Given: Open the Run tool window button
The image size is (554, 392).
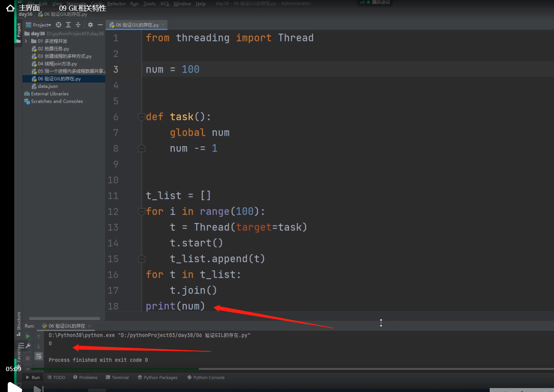Looking at the screenshot, I should [33, 378].
